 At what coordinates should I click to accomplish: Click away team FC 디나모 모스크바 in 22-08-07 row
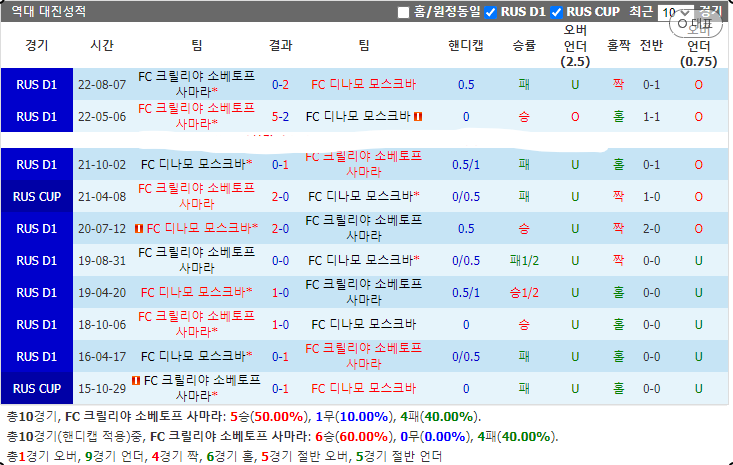(x=364, y=85)
